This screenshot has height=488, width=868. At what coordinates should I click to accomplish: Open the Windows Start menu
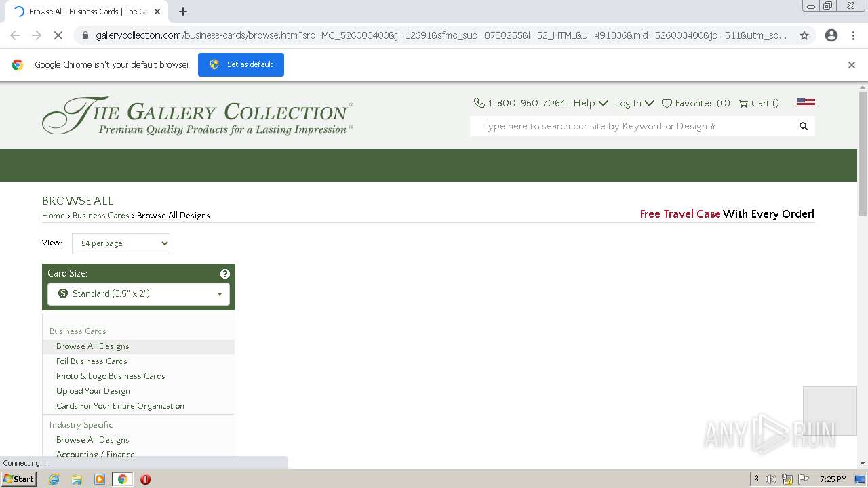[x=18, y=479]
